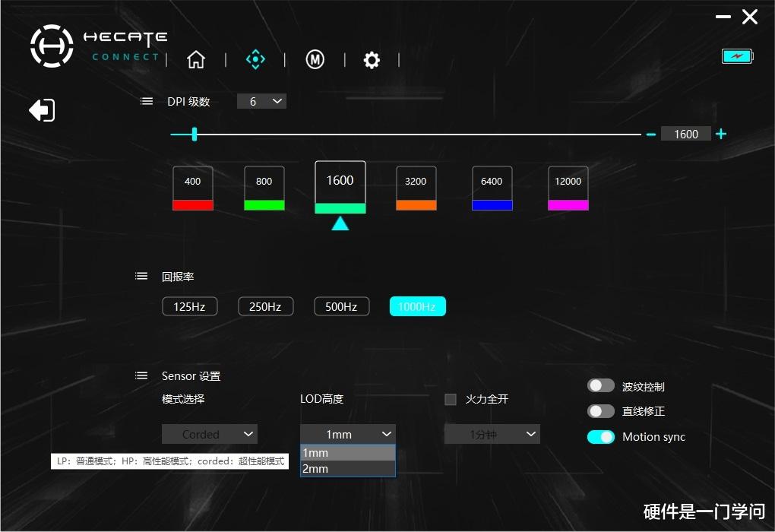
Task: Choose 2mm in LOD list
Action: coord(347,469)
